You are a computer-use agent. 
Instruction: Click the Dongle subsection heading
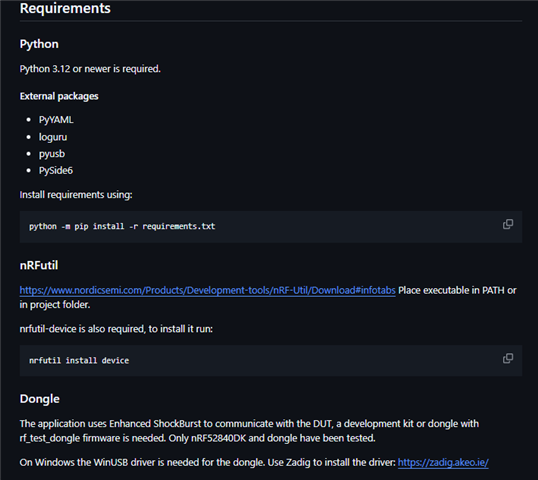click(39, 399)
